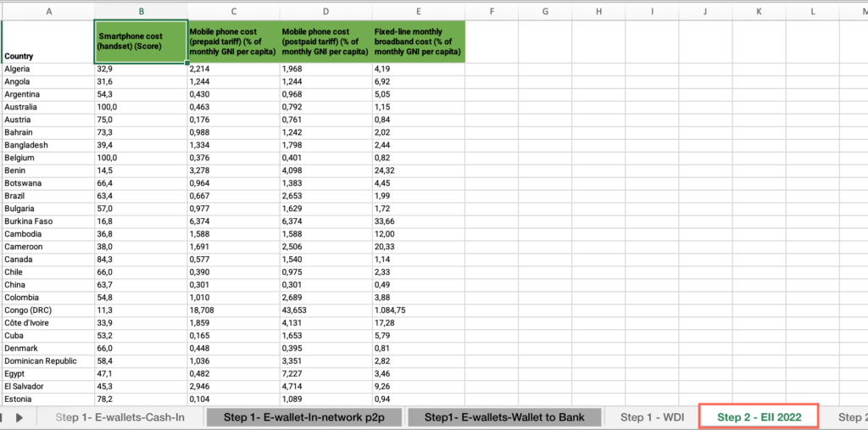
Task: Select the Burkina Faso cell
Action: pos(48,221)
